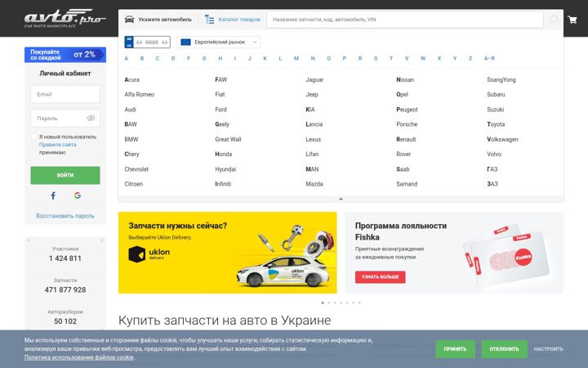Select the Mazda brand
The width and height of the screenshot is (588, 368).
coord(314,184)
